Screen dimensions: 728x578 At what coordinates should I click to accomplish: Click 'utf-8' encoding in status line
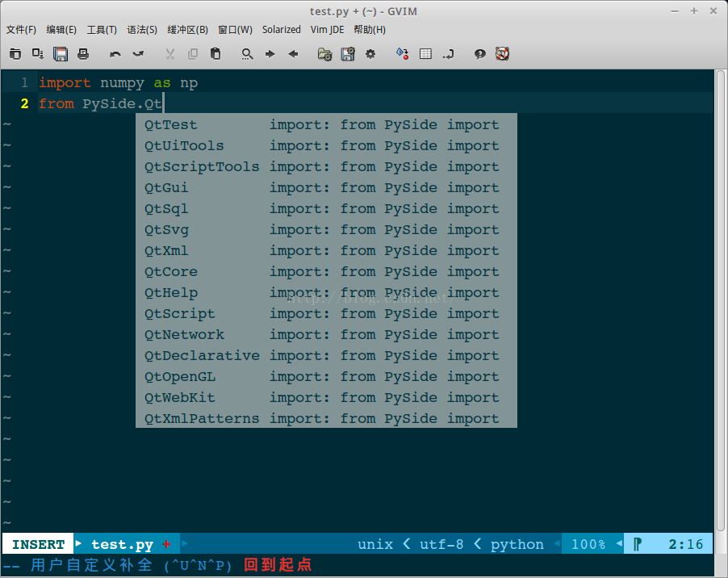pyautogui.click(x=441, y=544)
